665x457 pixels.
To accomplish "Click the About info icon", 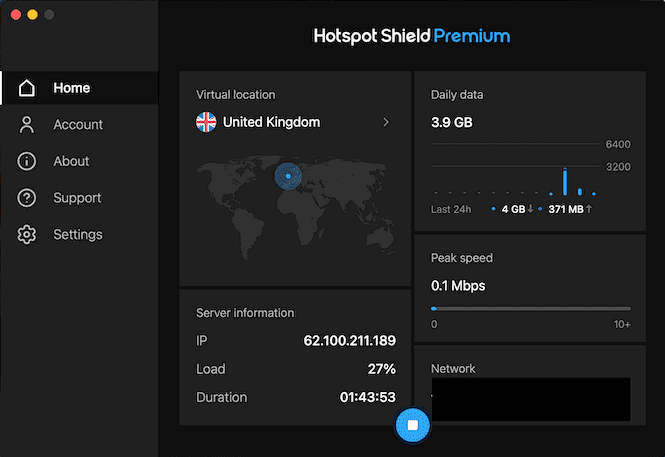I will (27, 161).
